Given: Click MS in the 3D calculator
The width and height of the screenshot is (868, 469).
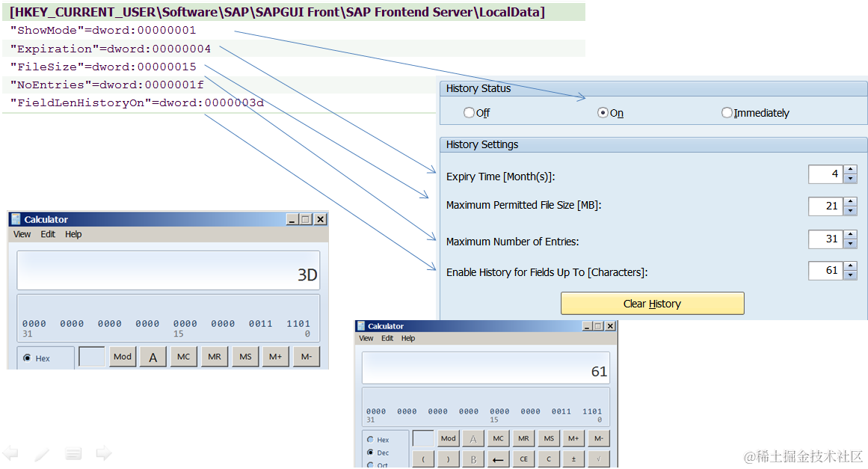Looking at the screenshot, I should click(245, 357).
